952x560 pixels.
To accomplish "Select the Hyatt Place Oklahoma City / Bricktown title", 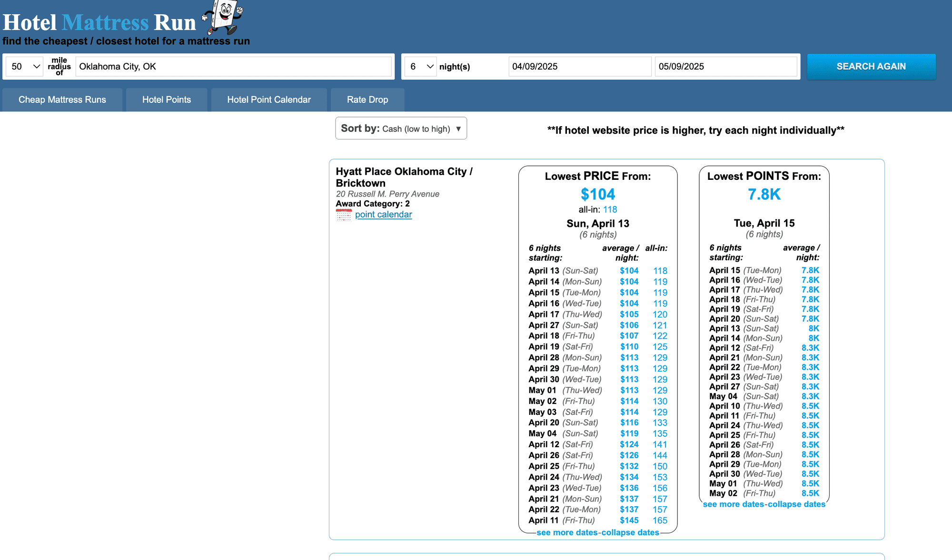I will (x=404, y=177).
